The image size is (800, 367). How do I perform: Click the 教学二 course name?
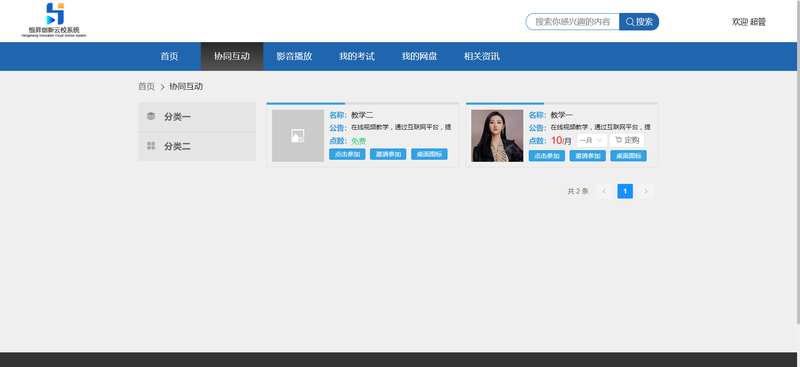pyautogui.click(x=362, y=115)
